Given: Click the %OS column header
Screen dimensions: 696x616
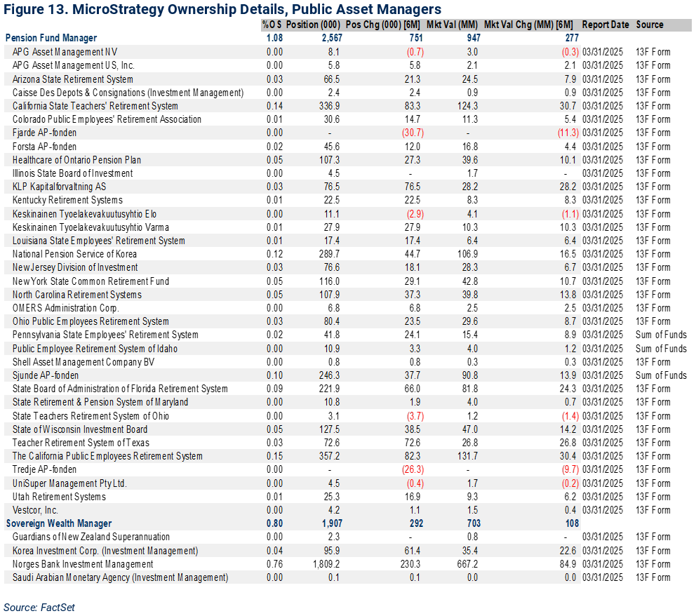Looking at the screenshot, I should pyautogui.click(x=272, y=25).
